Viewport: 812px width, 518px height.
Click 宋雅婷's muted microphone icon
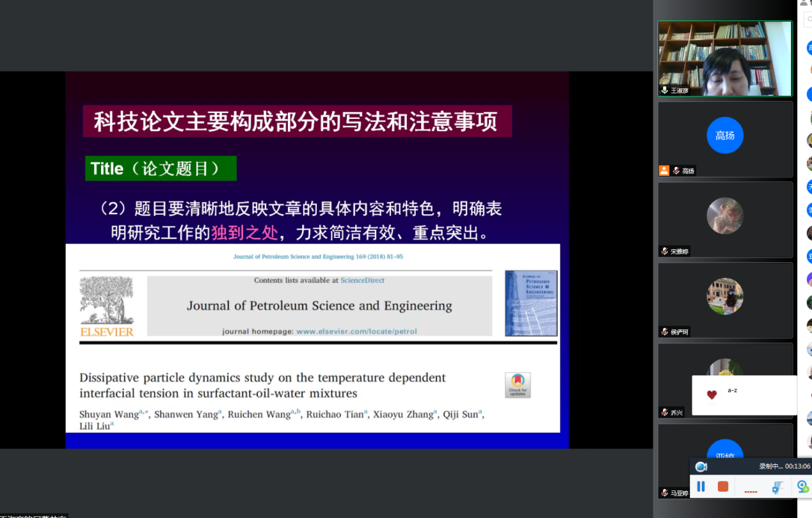pos(664,251)
